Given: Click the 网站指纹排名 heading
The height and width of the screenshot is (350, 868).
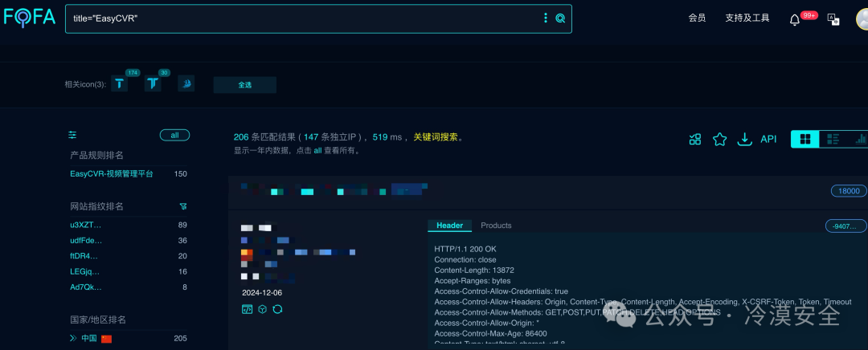Looking at the screenshot, I should click(96, 206).
